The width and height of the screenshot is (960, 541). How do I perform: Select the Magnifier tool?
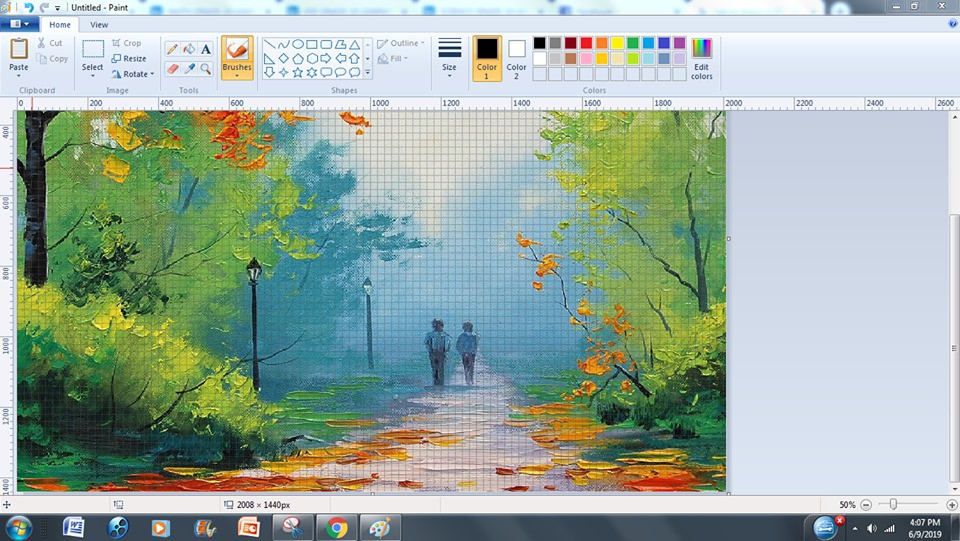tap(206, 69)
